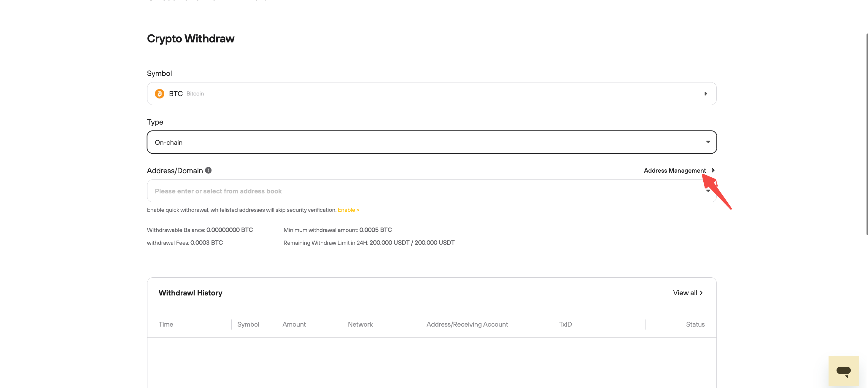Click the Address Management chevron arrow
Screen dimensions: 868x388
click(713, 171)
